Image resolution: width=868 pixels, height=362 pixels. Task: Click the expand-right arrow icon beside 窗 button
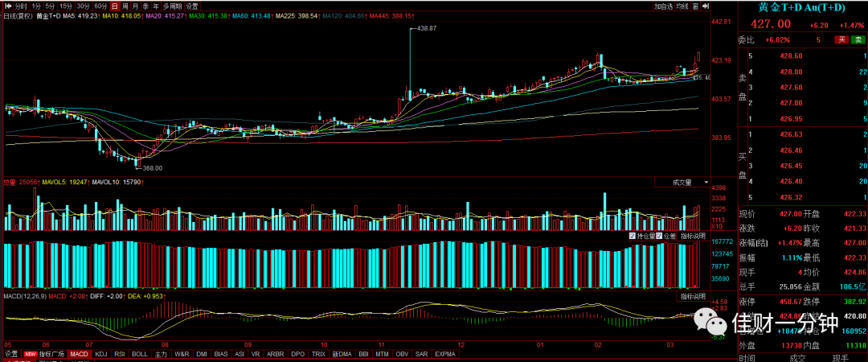click(706, 6)
